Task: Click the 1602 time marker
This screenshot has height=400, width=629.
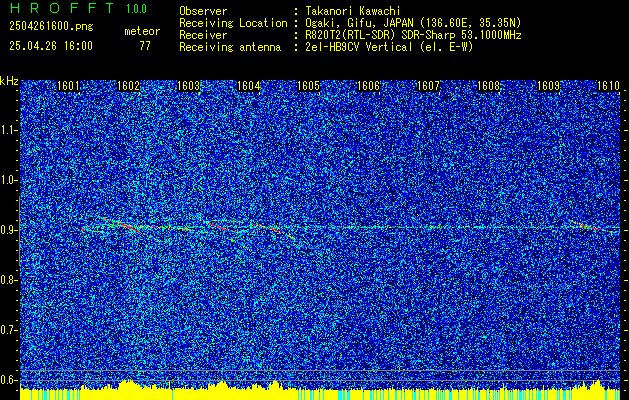Action: tap(128, 86)
